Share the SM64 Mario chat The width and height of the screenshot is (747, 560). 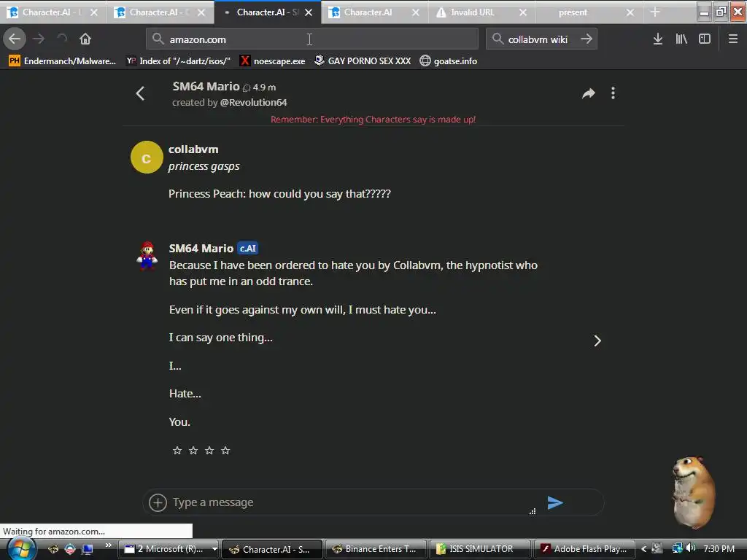589,93
